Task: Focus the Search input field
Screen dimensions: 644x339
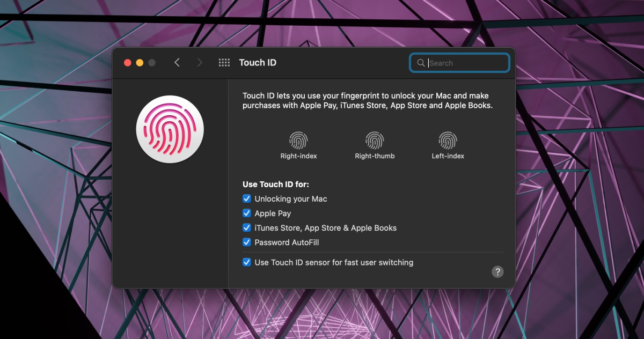Action: (x=459, y=63)
